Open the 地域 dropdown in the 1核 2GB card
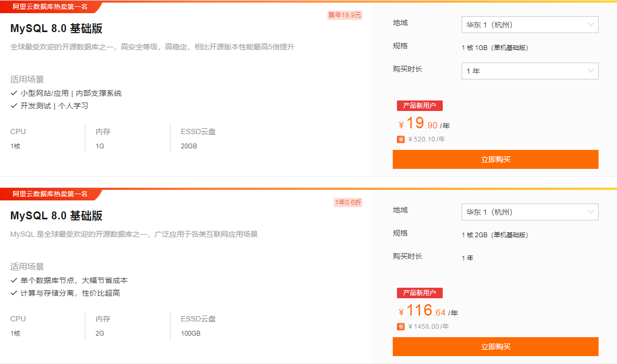 pos(530,212)
